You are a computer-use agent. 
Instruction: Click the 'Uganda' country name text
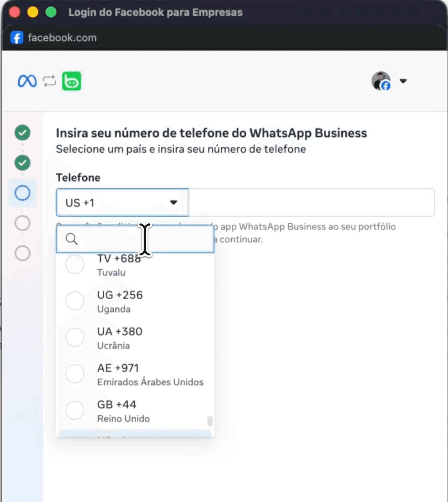pos(114,309)
